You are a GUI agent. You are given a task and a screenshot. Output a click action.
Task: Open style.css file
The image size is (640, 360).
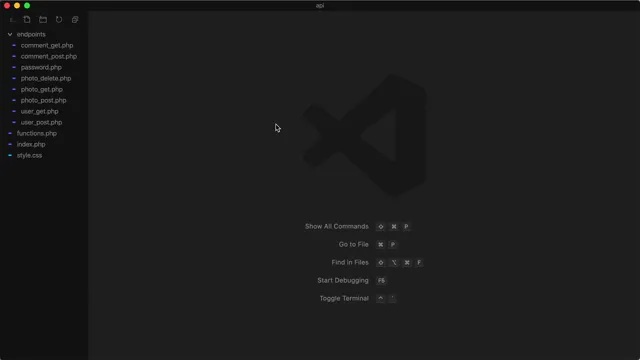(29, 156)
